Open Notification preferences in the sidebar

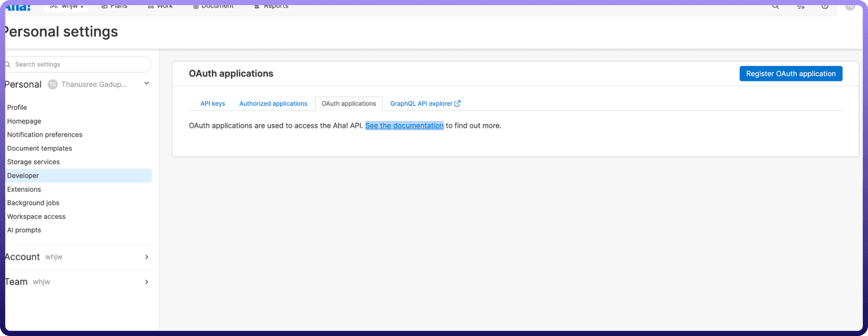(x=45, y=135)
